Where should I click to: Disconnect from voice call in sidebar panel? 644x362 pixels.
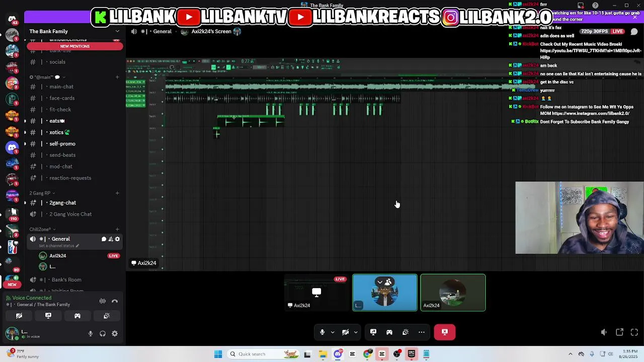pos(115,301)
